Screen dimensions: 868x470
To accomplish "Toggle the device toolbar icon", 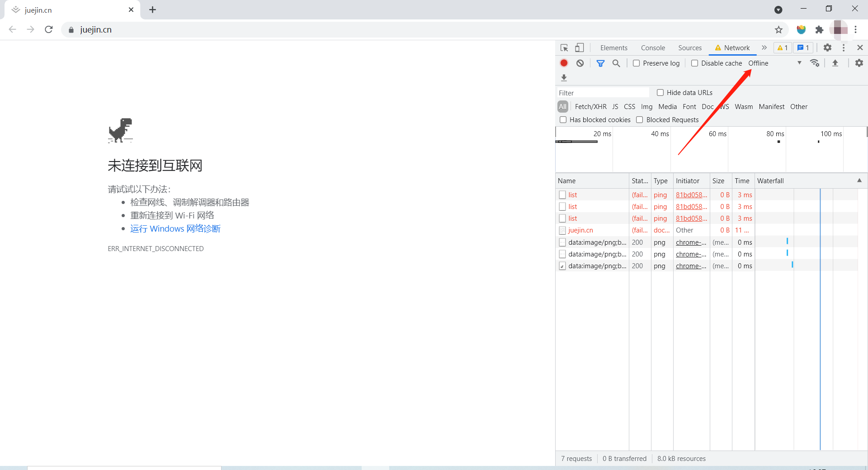I will [580, 47].
